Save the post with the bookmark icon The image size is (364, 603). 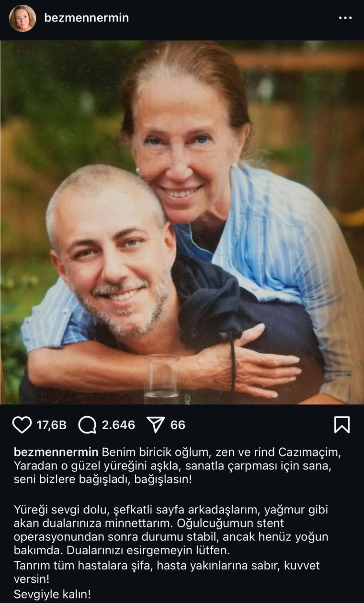[341, 425]
